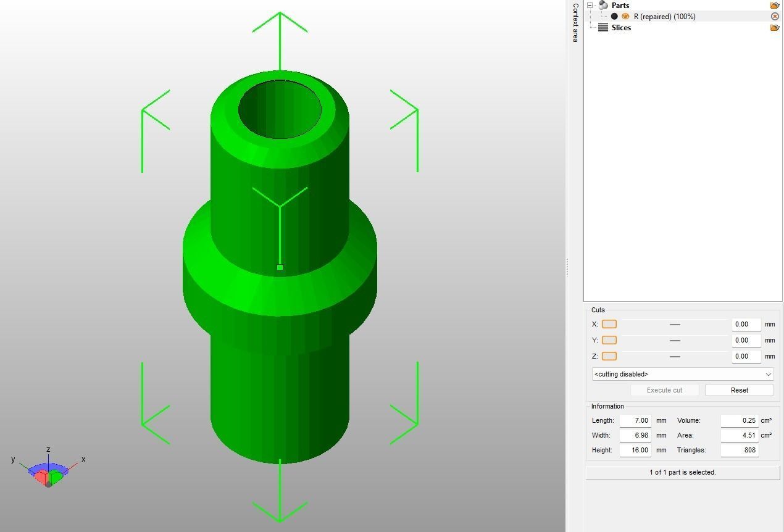This screenshot has height=532, width=784.
Task: Click the Triangles value 808
Action: tap(740, 450)
